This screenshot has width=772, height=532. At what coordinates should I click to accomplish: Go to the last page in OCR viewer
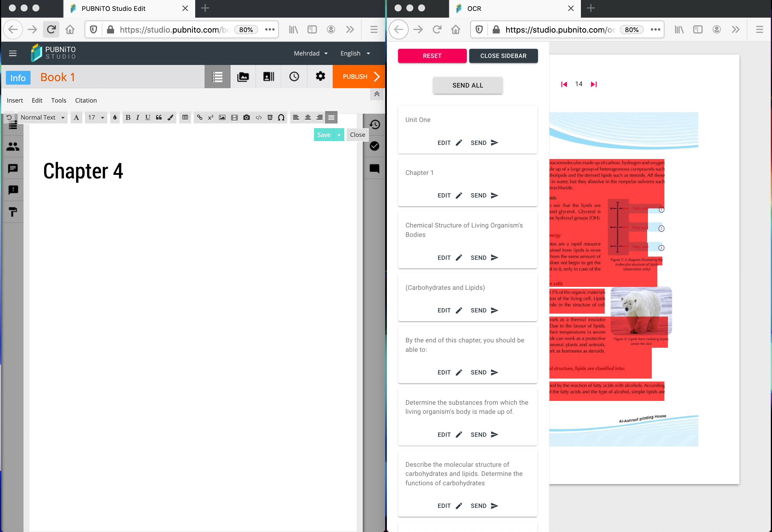pos(594,84)
